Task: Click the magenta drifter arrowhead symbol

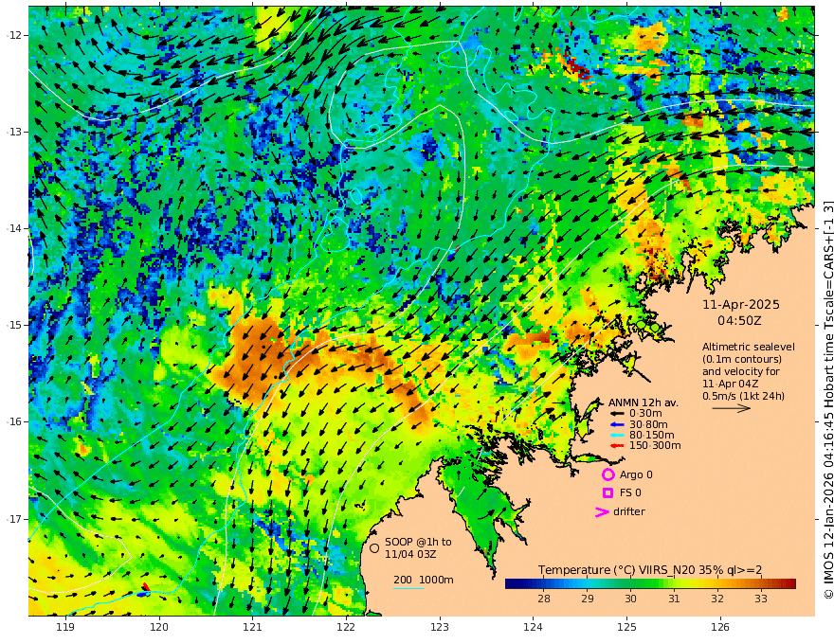Action: [601, 512]
